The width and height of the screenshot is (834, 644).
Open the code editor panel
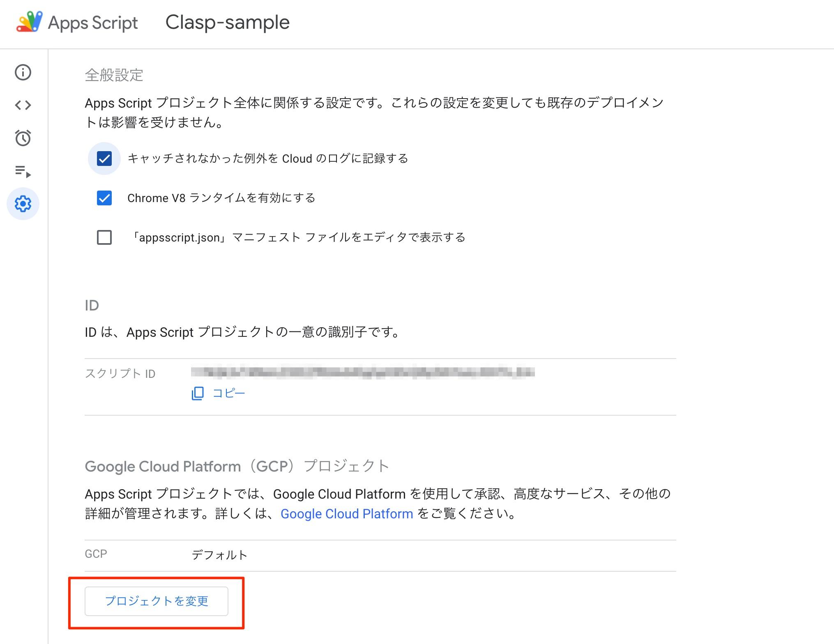coord(23,104)
